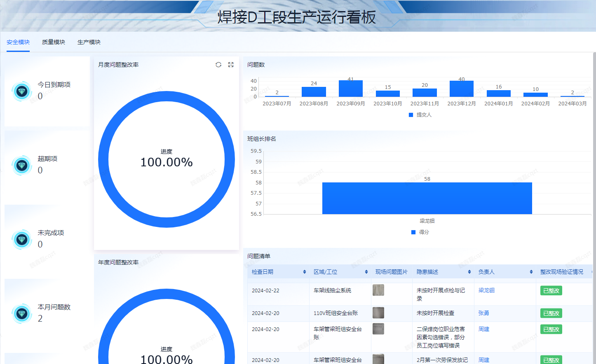Click the diamond icon beside 本月问题数
This screenshot has width=596, height=364.
[21, 313]
